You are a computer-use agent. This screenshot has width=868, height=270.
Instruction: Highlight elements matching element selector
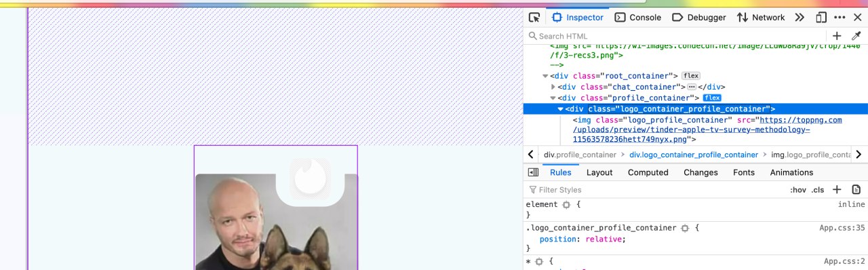[x=567, y=204]
